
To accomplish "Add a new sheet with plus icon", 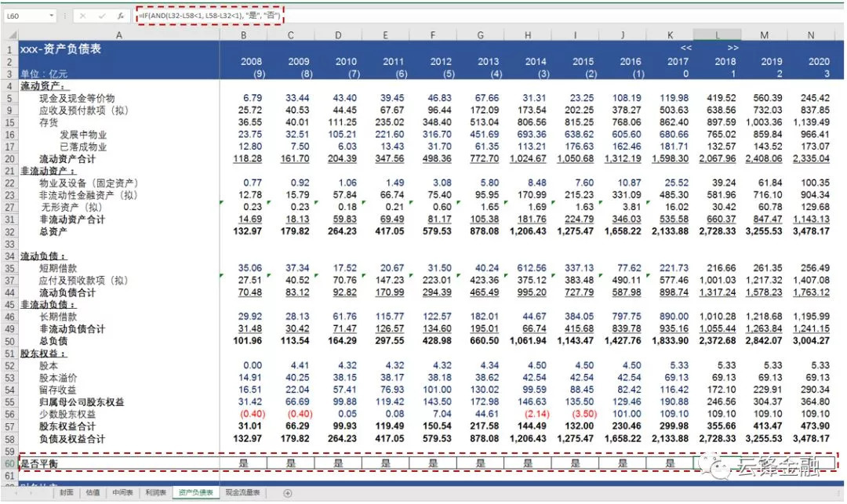I will pos(287,493).
